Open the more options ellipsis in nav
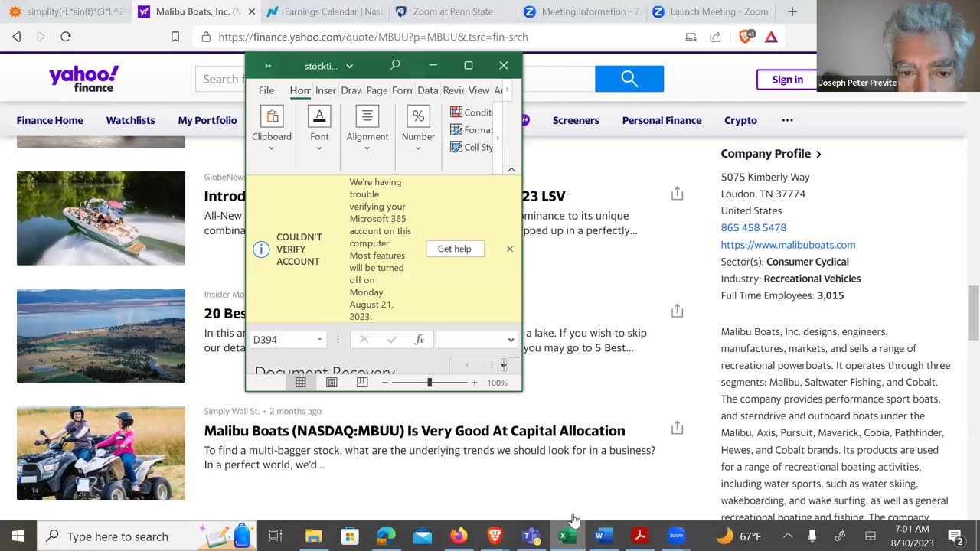This screenshot has width=980, height=551. pos(787,120)
